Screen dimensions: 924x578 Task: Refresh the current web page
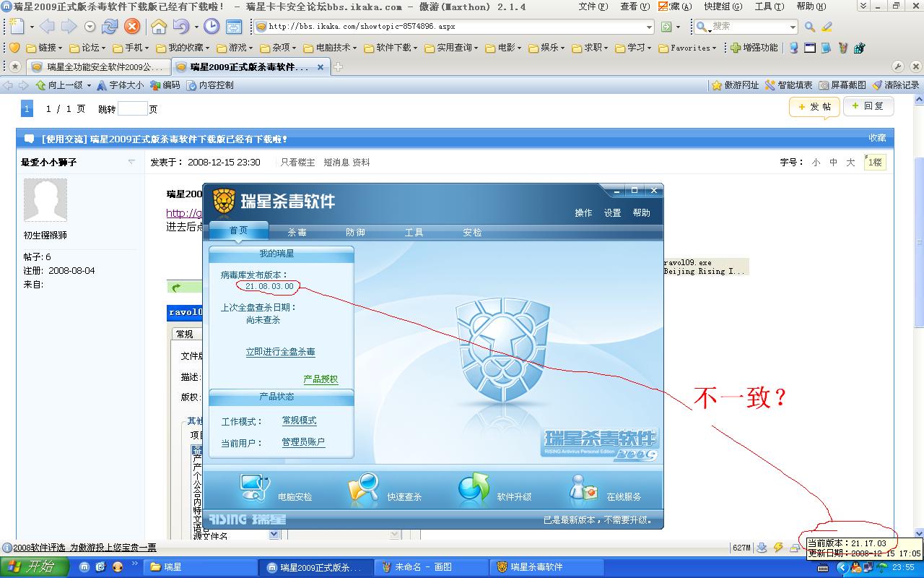click(110, 27)
